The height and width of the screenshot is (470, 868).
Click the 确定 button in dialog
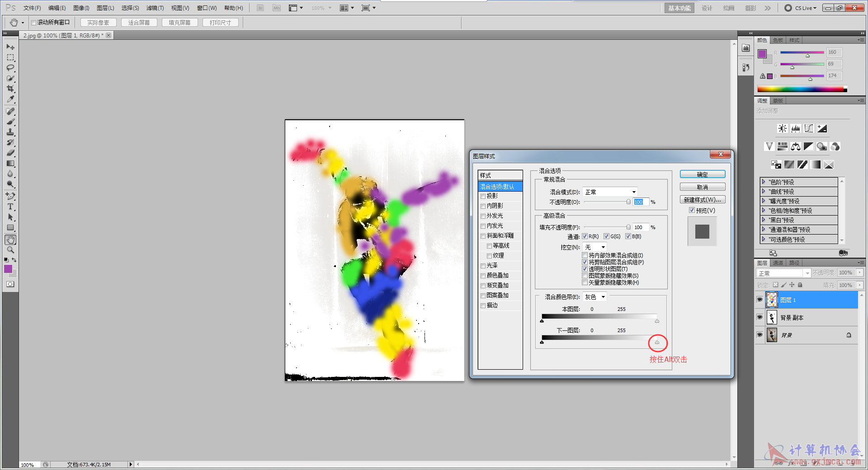pyautogui.click(x=703, y=174)
